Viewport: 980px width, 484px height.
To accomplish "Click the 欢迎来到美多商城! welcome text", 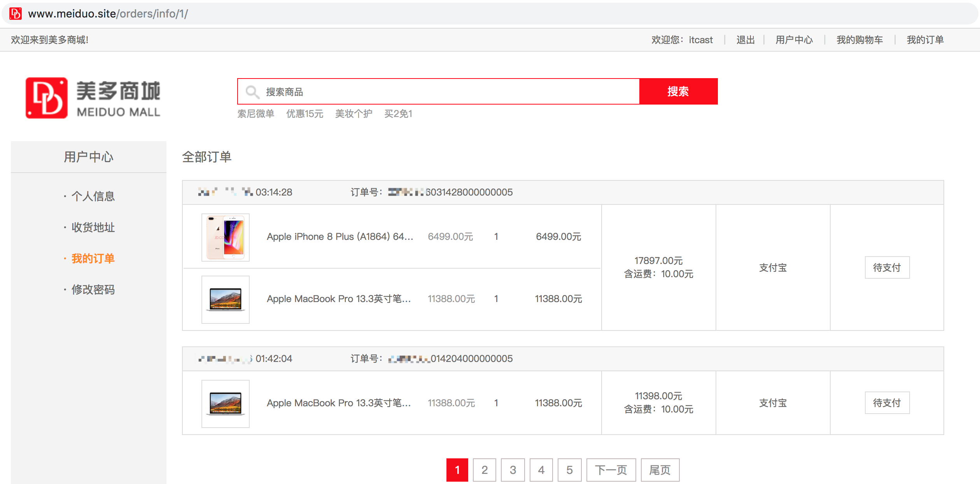I will (50, 40).
